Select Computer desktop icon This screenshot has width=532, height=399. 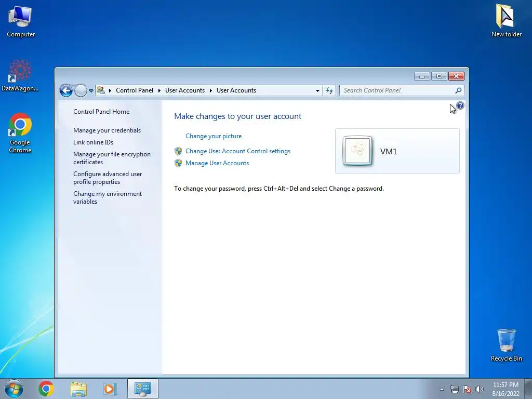point(21,21)
